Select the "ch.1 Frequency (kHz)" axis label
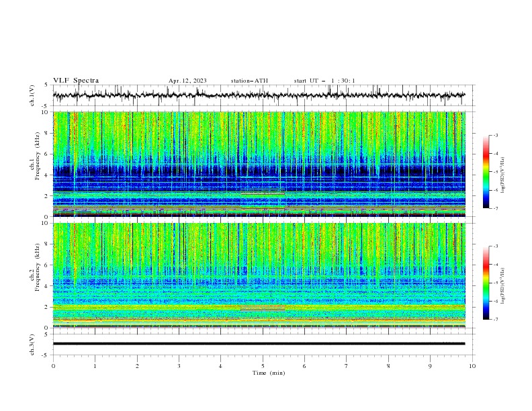Viewport: 532px width, 411px height. click(36, 156)
